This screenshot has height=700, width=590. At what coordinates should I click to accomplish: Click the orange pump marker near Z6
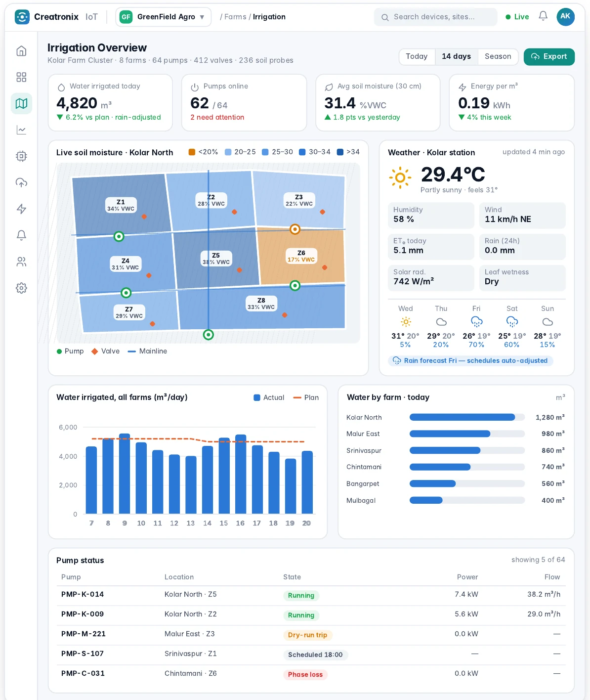pyautogui.click(x=295, y=229)
